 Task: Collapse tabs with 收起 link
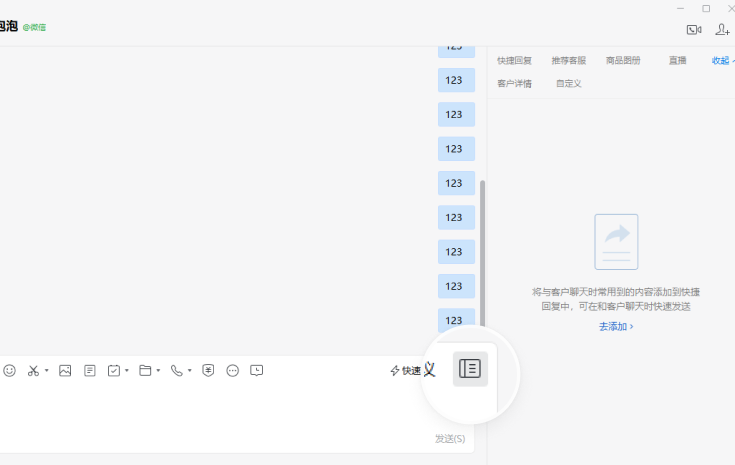point(721,61)
